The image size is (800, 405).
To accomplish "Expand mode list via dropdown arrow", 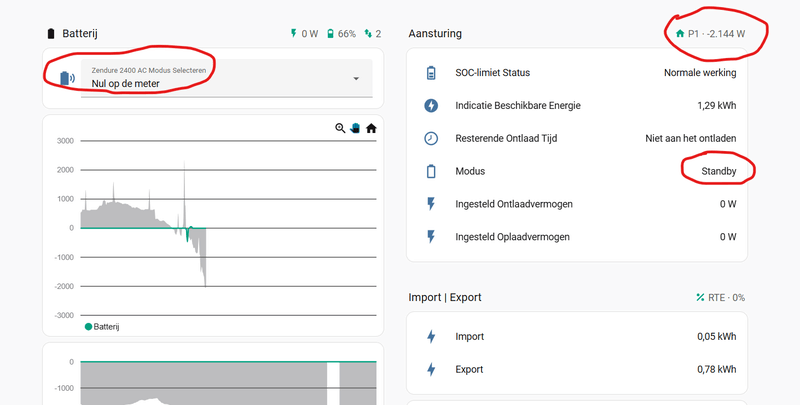I will (356, 79).
